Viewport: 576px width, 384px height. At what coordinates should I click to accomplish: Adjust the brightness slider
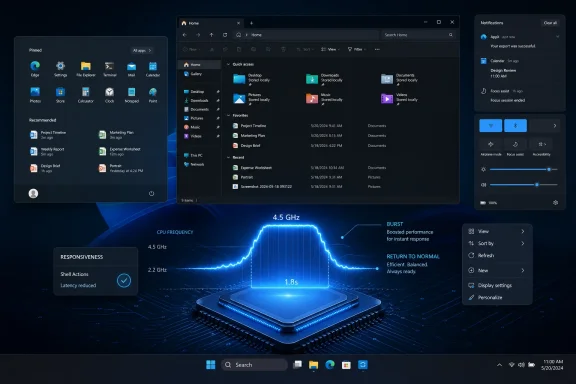(523, 169)
